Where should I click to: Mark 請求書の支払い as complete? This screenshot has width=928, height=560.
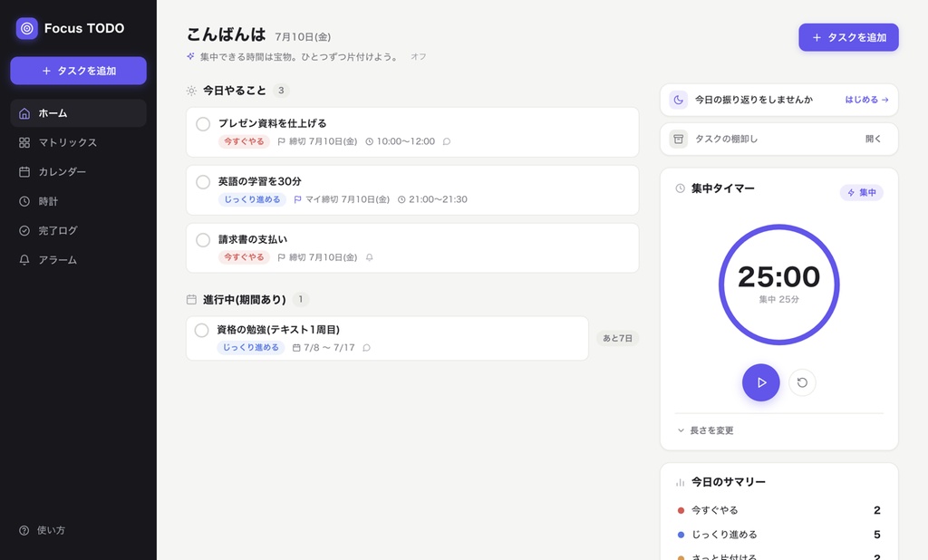coord(203,240)
